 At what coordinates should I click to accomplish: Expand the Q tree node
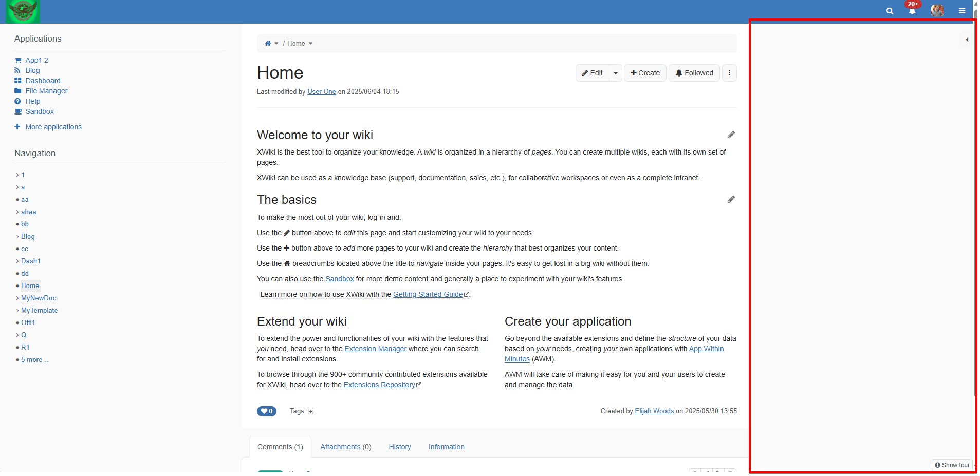17,335
